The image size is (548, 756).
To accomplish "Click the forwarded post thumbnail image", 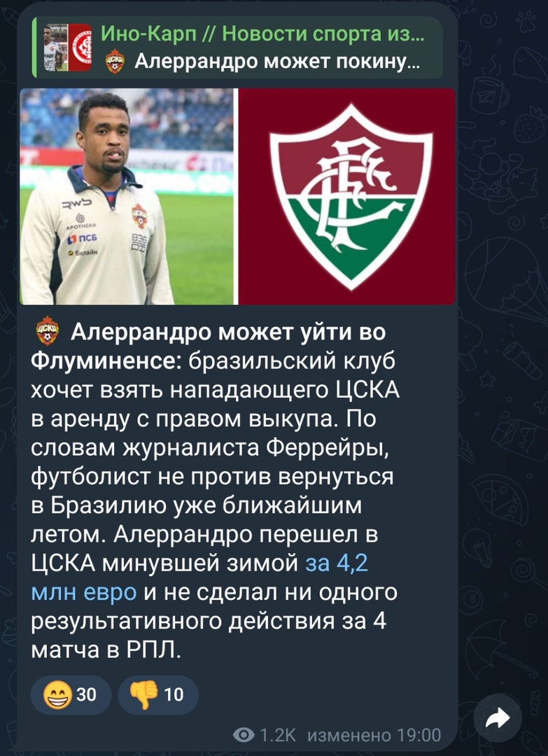I will click(68, 48).
